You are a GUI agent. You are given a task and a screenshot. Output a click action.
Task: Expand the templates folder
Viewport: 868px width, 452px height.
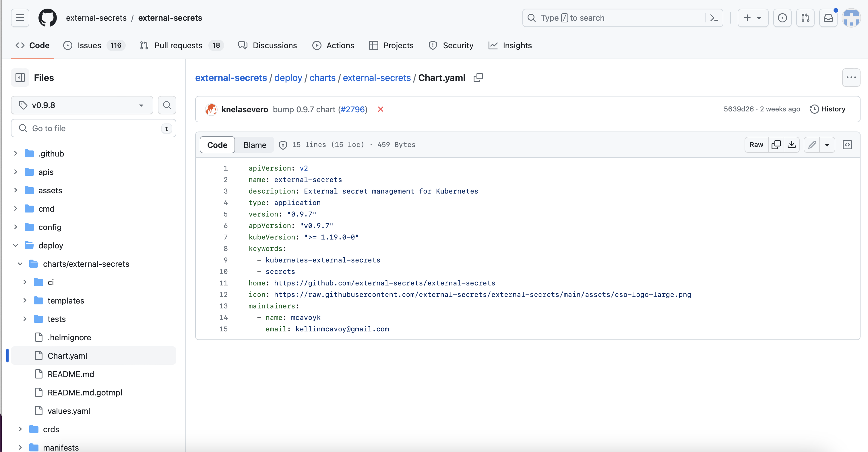click(25, 300)
